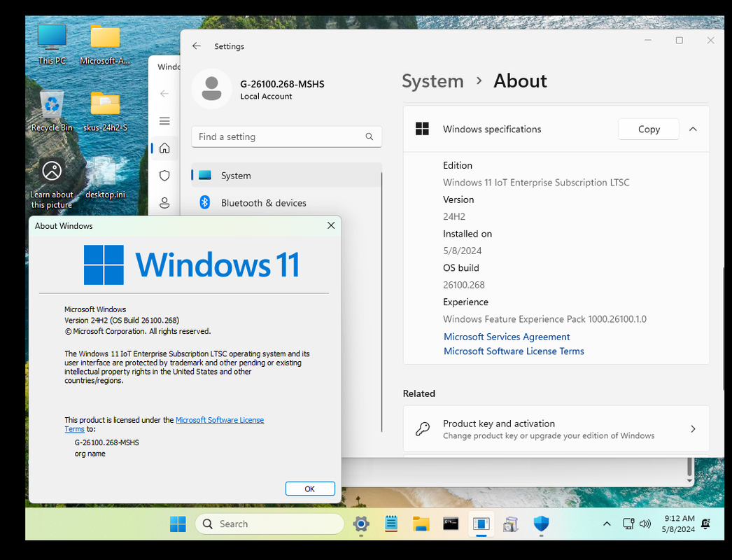Viewport: 732px width, 560px height.
Task: Click taskbar icon right of winver
Action: click(x=511, y=524)
